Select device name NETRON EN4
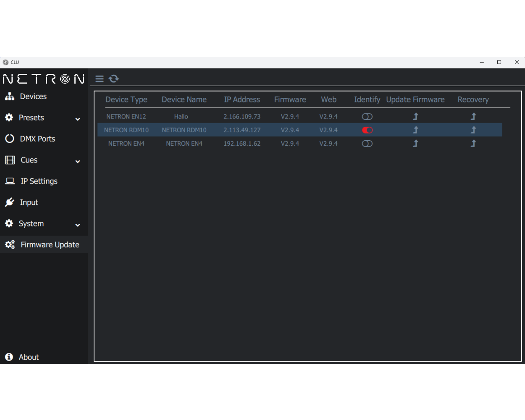The height and width of the screenshot is (420, 525). pyautogui.click(x=184, y=143)
